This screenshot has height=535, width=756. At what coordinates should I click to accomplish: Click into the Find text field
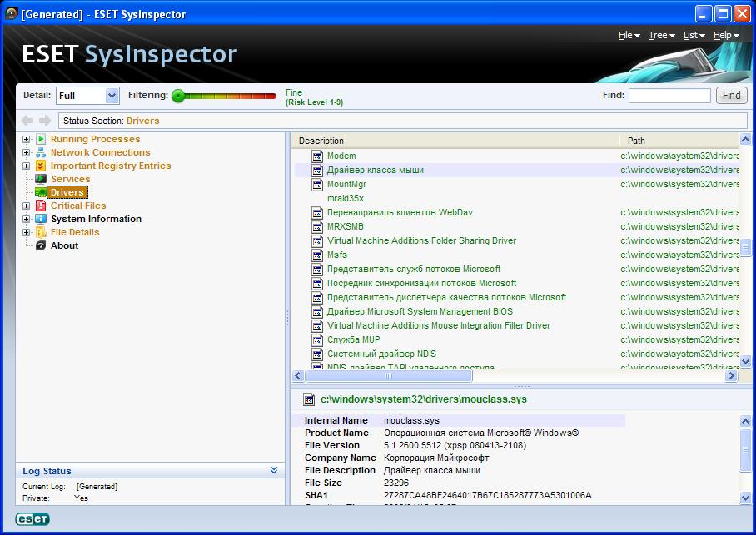(x=669, y=96)
